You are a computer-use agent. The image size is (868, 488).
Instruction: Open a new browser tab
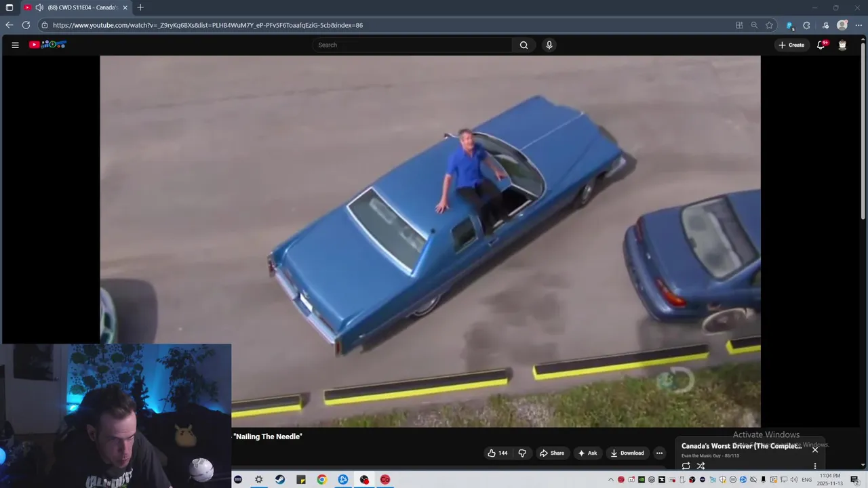coord(140,7)
